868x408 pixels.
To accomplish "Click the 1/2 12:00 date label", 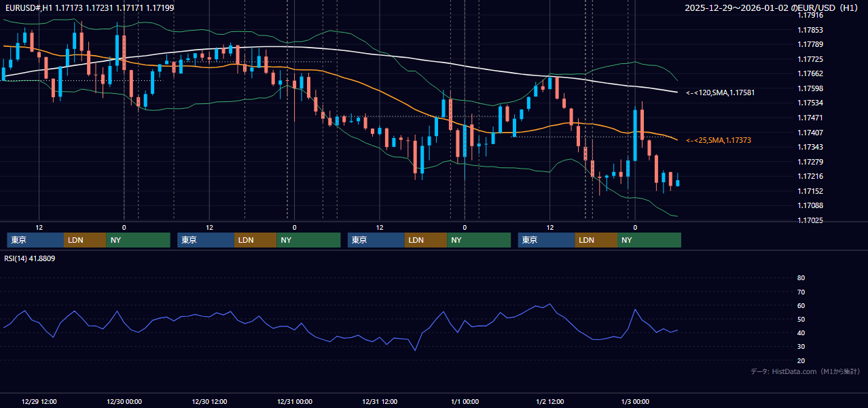I will [550, 401].
